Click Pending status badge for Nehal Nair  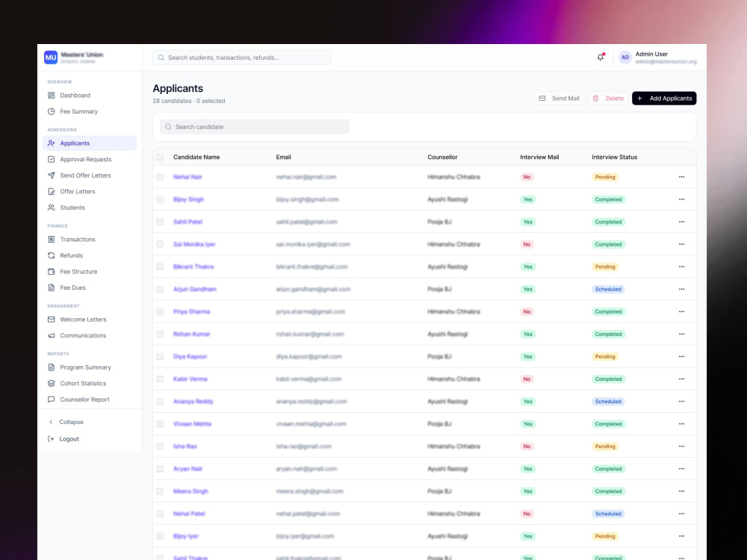point(605,177)
